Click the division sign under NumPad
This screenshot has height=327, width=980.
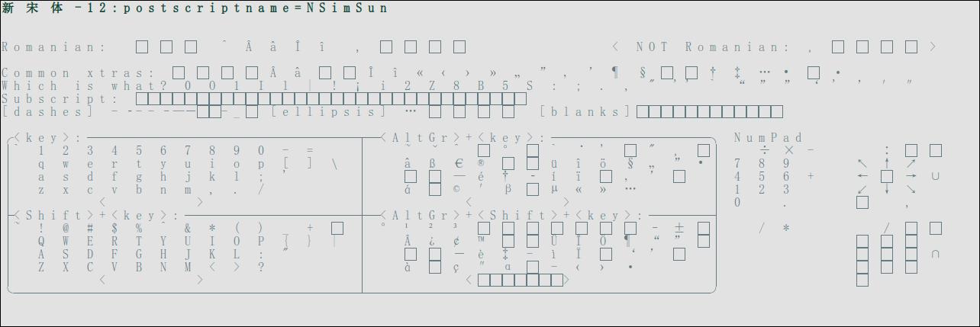764,150
